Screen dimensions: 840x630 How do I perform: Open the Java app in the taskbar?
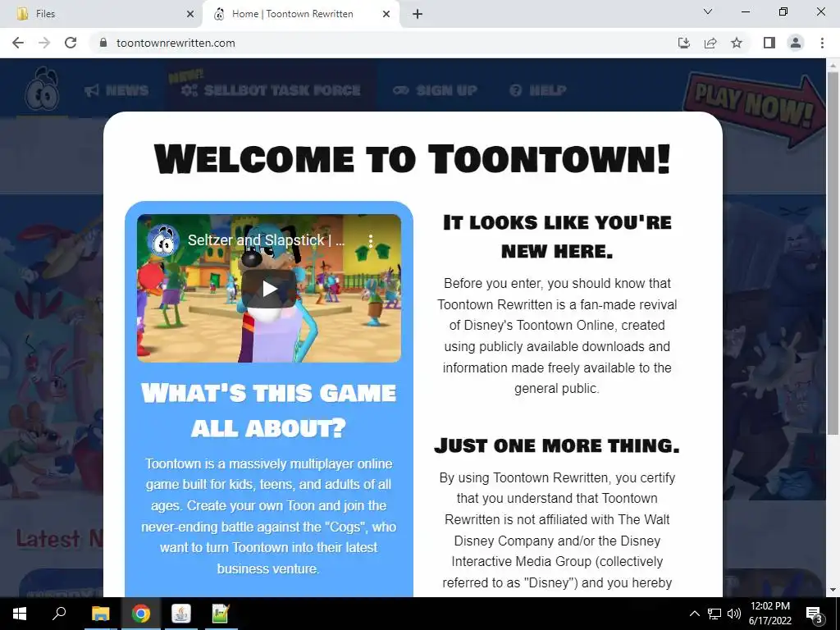[180, 614]
